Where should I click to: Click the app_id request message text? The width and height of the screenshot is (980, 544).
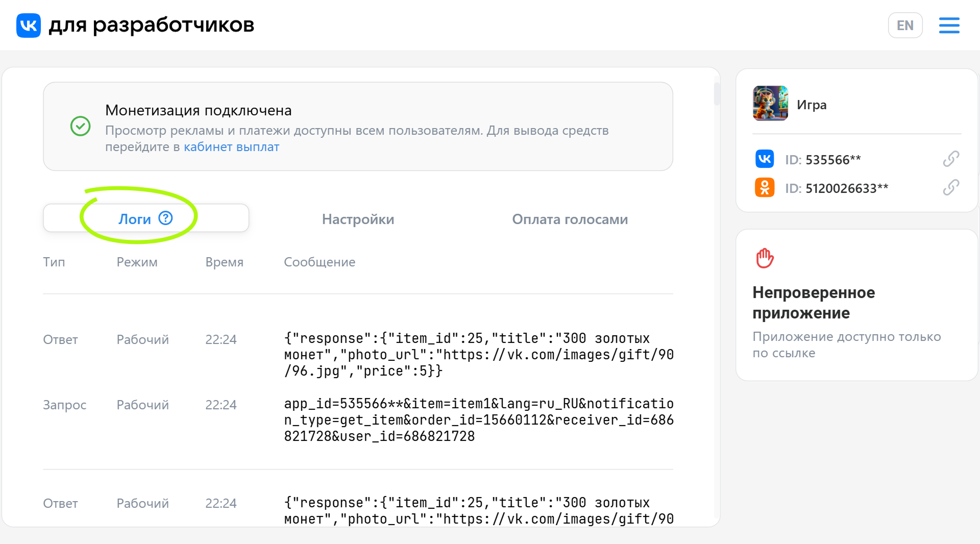(x=478, y=419)
